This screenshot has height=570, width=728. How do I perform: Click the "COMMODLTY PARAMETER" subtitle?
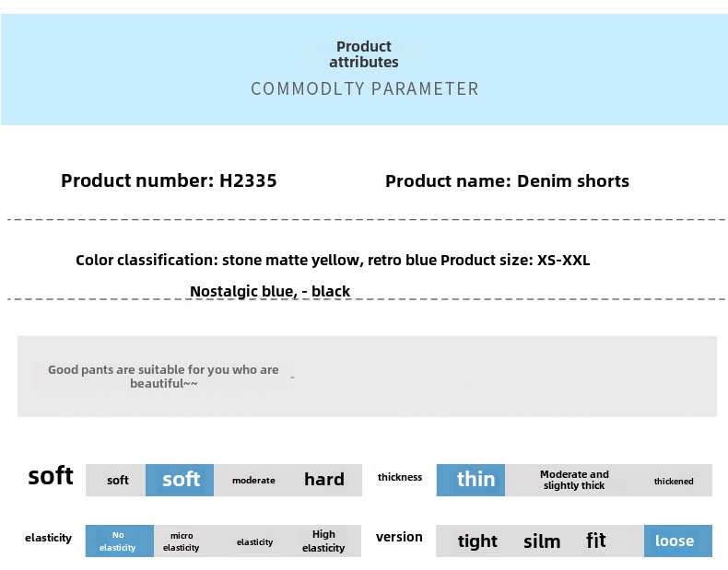point(365,89)
